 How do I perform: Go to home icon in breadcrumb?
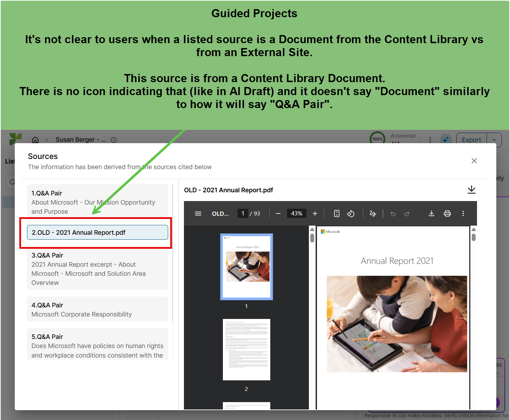tap(35, 140)
